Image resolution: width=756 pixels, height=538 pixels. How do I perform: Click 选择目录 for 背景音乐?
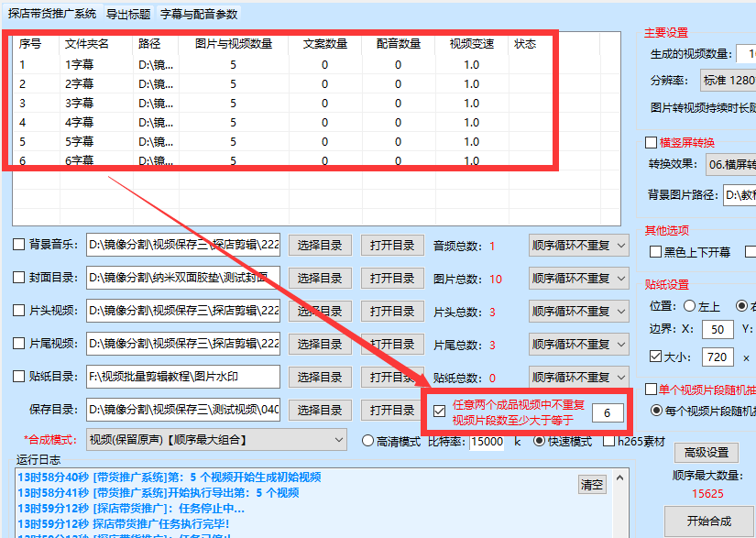click(320, 246)
